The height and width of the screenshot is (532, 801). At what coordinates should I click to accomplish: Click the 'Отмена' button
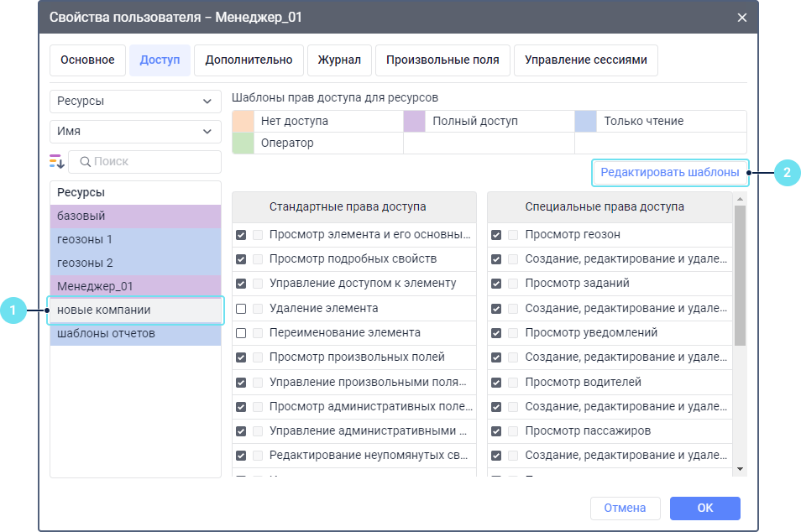625,509
